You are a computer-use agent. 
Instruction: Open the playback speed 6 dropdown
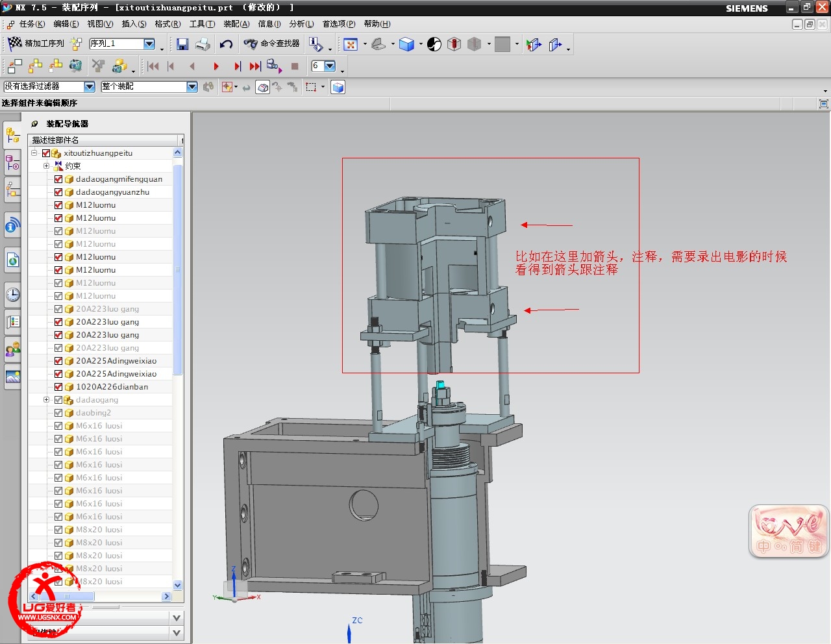point(330,66)
